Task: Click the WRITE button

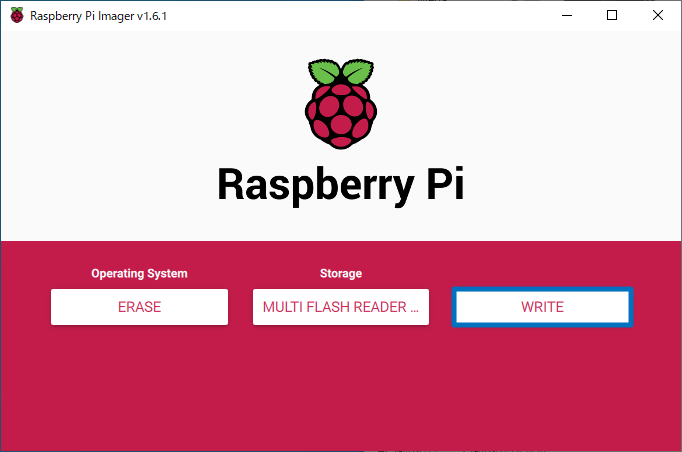Action: (542, 307)
